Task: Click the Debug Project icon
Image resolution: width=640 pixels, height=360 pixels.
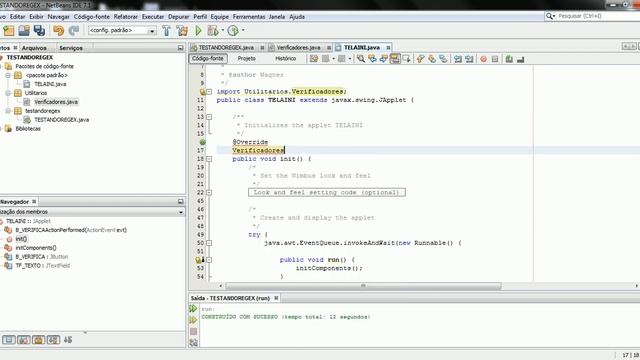Action: click(213, 31)
